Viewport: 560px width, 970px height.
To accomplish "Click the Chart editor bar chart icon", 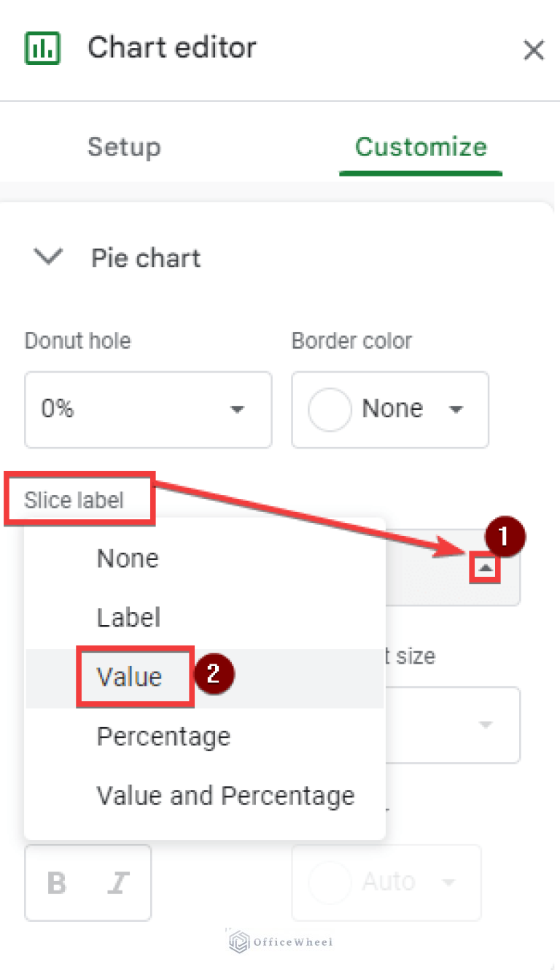I will click(x=42, y=47).
